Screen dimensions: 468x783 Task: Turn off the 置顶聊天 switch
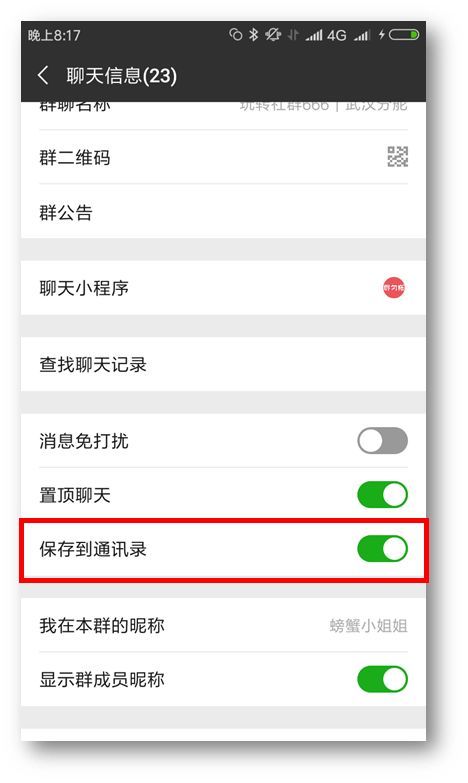pos(383,494)
